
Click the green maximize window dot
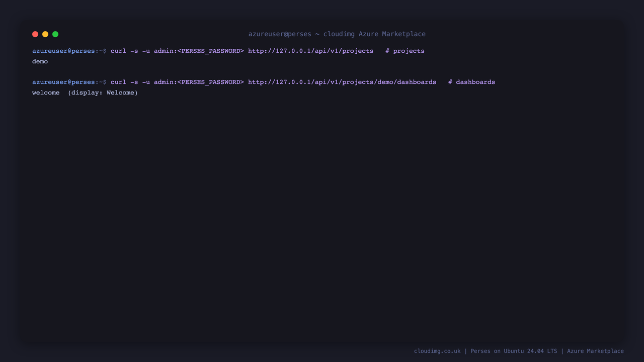pos(55,34)
